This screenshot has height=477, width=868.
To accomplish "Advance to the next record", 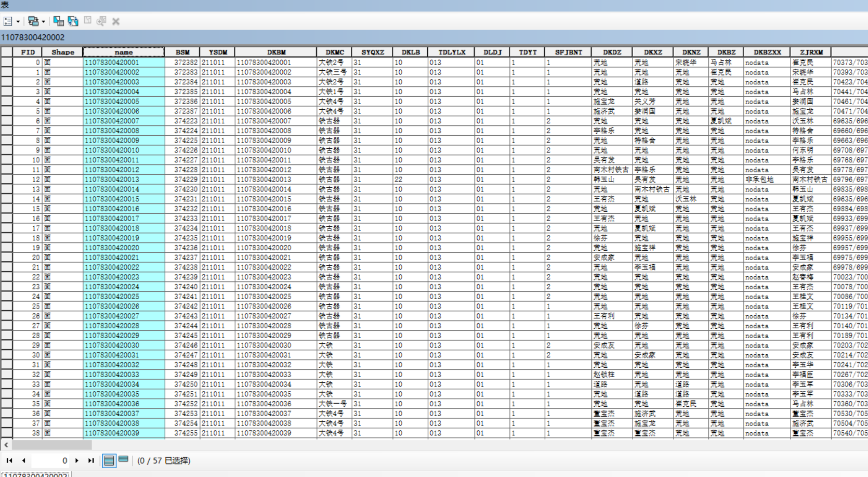I will coord(77,460).
